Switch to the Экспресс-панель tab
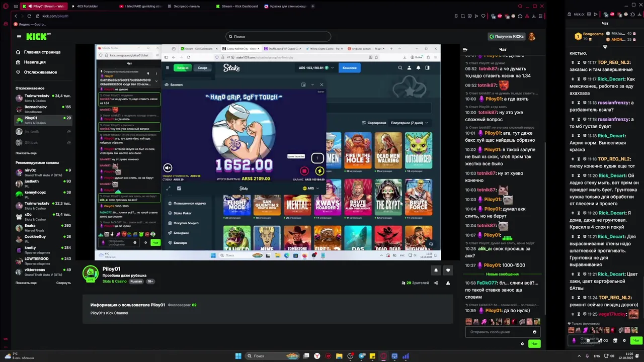Image resolution: width=644 pixels, height=362 pixels. coord(187,6)
